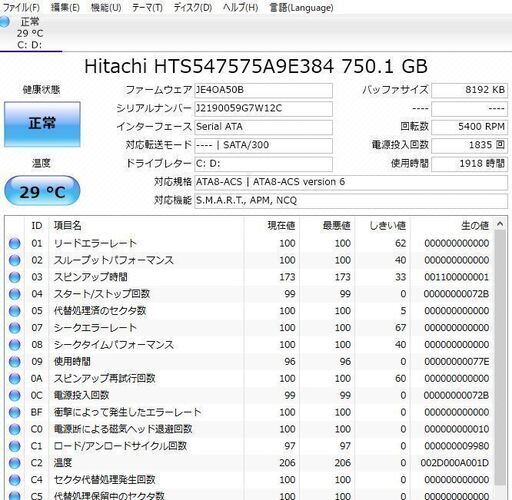Click status icon for 07 シークエラーレート
The image size is (512, 500).
(x=14, y=328)
